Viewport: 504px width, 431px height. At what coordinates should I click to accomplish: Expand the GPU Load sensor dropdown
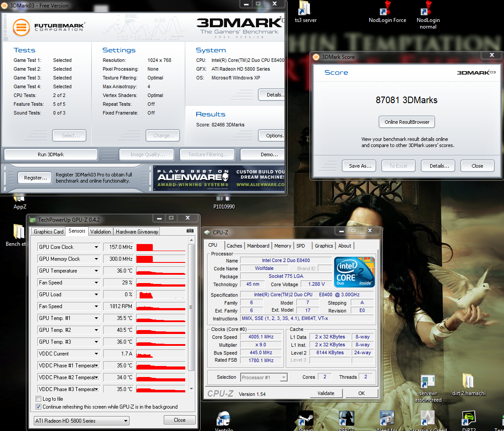pos(96,295)
